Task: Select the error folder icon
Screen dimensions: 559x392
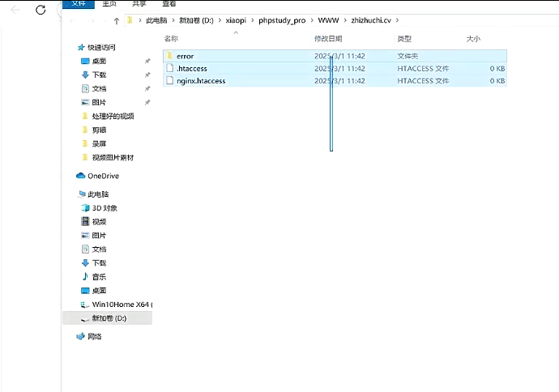Action: pos(169,56)
